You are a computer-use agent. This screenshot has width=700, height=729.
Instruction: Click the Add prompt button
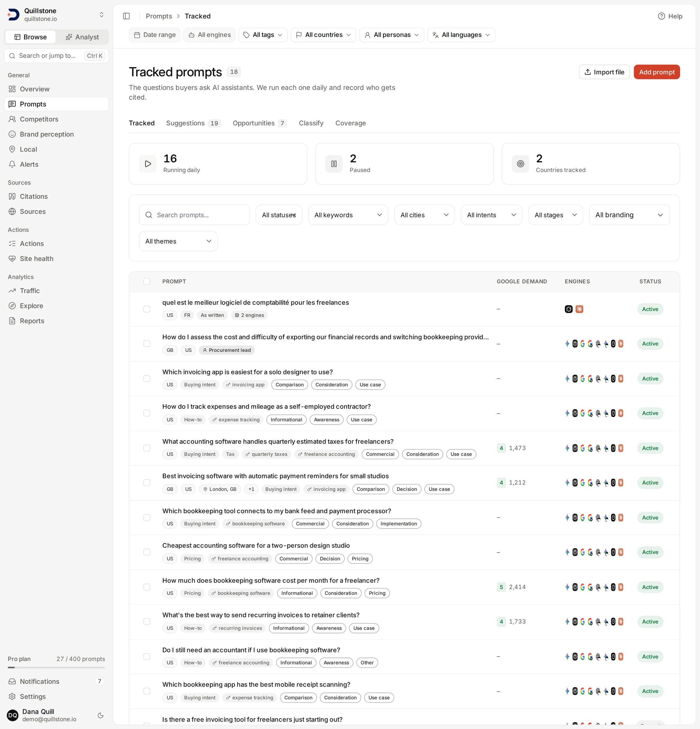pyautogui.click(x=657, y=72)
